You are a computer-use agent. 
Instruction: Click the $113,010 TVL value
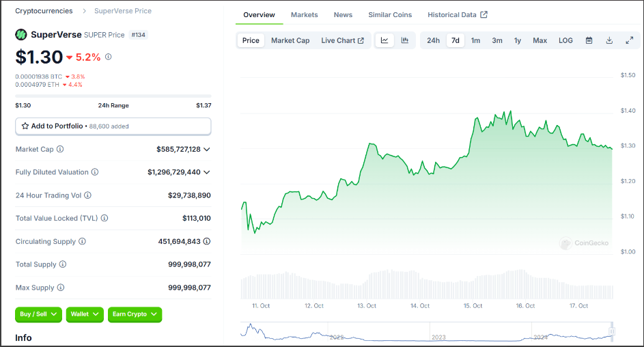point(196,218)
